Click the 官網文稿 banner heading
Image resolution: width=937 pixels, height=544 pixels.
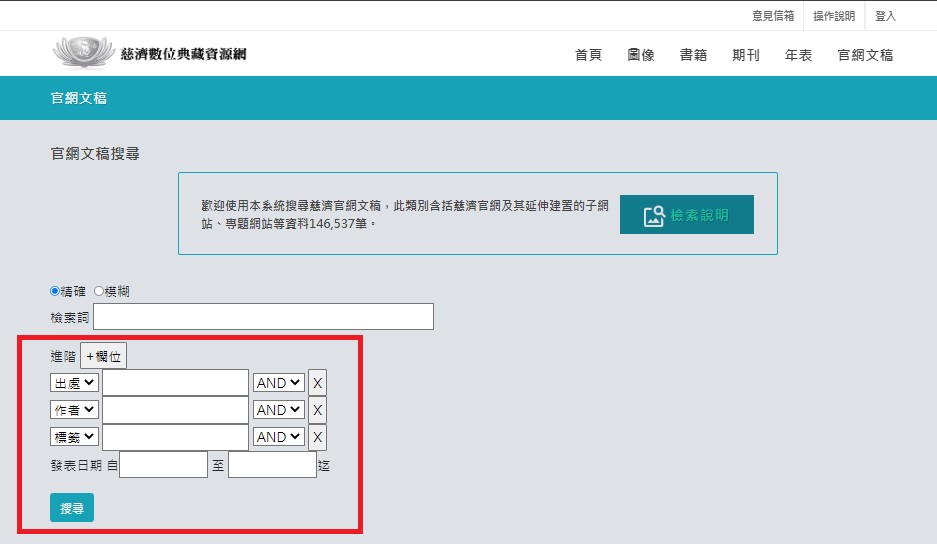tap(79, 98)
